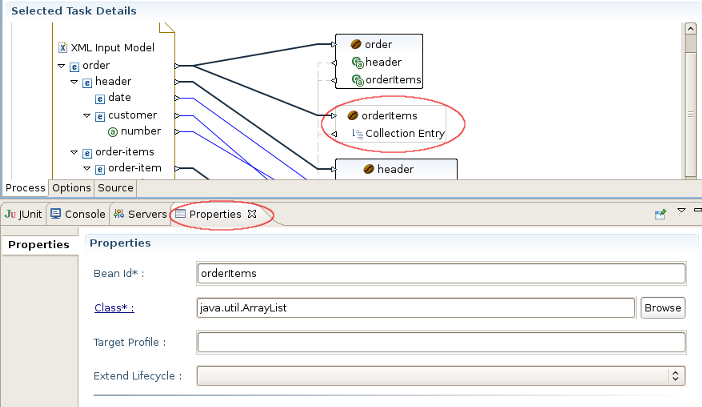Click the XML Input Model file icon
The image size is (702, 407).
[63, 47]
